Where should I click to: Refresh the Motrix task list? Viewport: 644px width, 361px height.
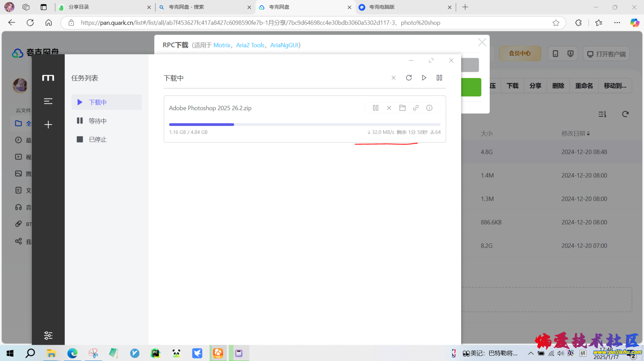coord(409,78)
